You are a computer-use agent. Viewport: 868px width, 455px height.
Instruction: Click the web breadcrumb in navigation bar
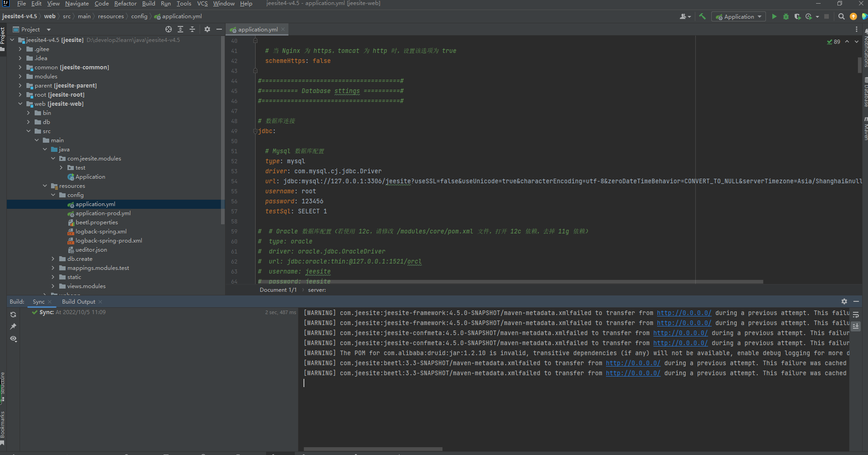click(x=50, y=16)
